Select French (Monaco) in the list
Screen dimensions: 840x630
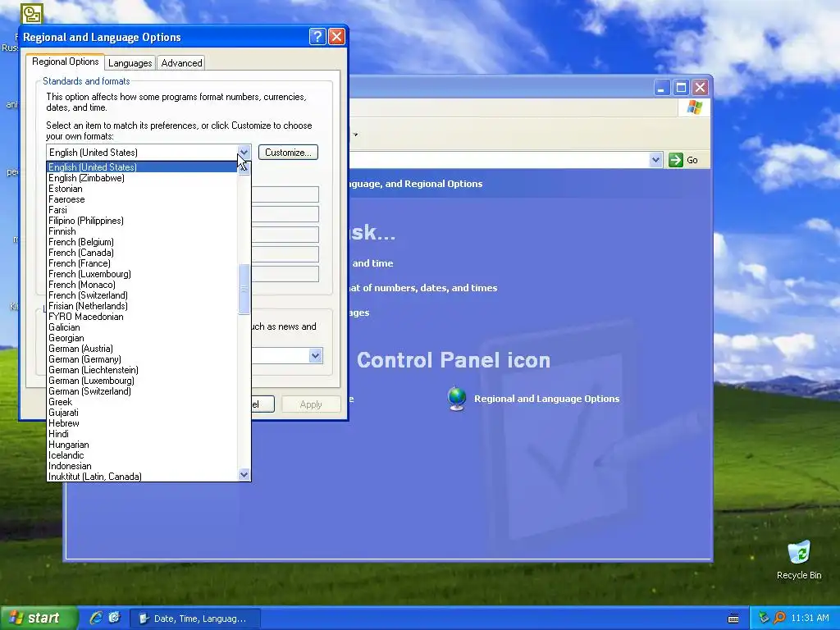tap(142, 285)
